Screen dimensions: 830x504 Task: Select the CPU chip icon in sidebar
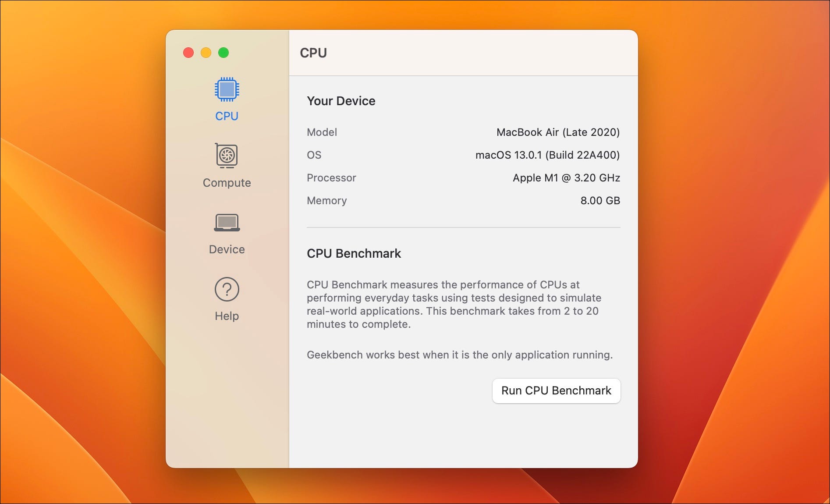coord(227,89)
